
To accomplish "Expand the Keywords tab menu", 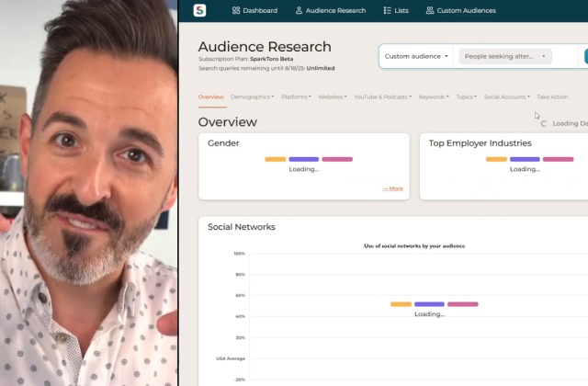I will click(x=434, y=96).
